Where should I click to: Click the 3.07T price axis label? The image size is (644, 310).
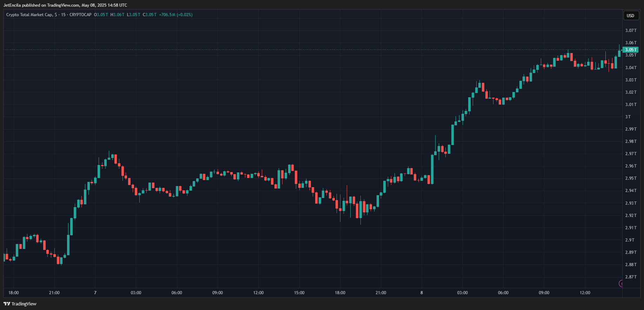(x=631, y=31)
